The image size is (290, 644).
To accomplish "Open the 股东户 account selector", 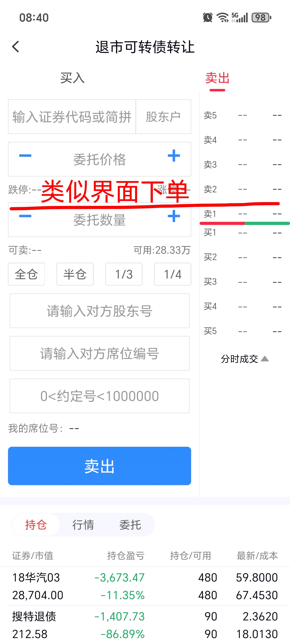I will pyautogui.click(x=163, y=117).
